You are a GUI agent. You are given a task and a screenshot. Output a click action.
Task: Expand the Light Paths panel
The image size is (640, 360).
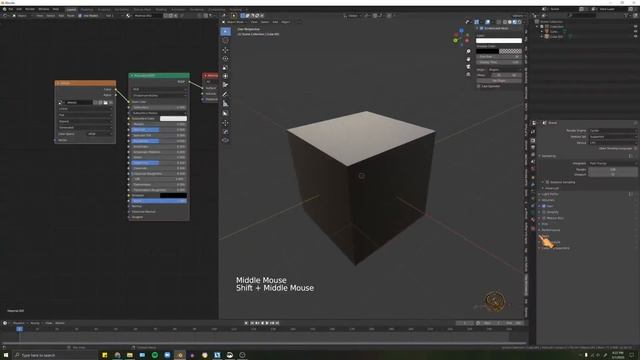click(x=549, y=194)
